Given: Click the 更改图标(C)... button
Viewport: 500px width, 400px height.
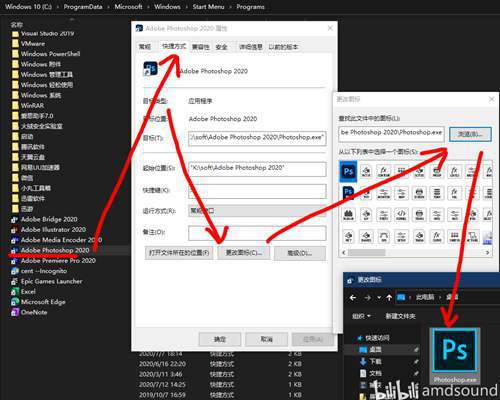Looking at the screenshot, I should click(x=244, y=253).
